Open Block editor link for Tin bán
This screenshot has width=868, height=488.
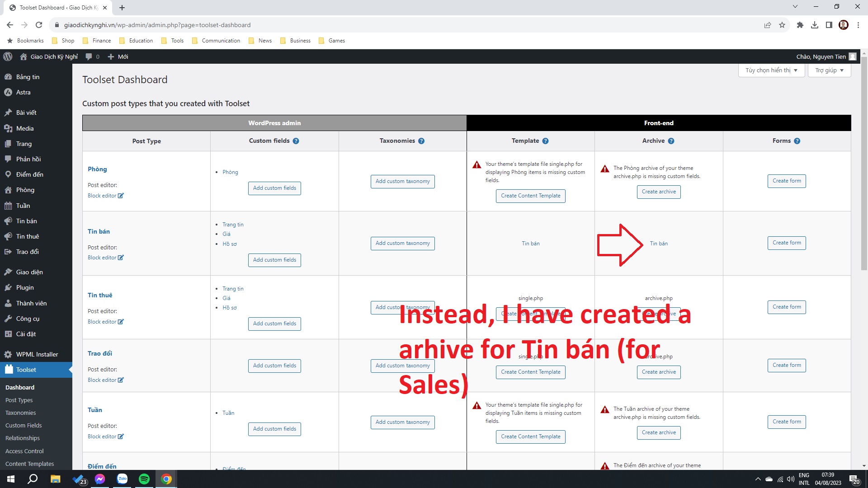[x=106, y=258]
